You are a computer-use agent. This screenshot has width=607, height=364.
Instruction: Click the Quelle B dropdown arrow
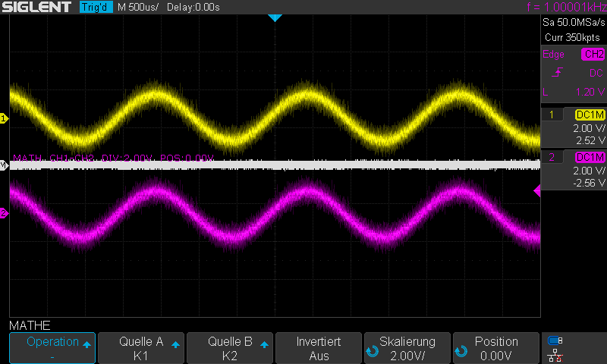264,344
